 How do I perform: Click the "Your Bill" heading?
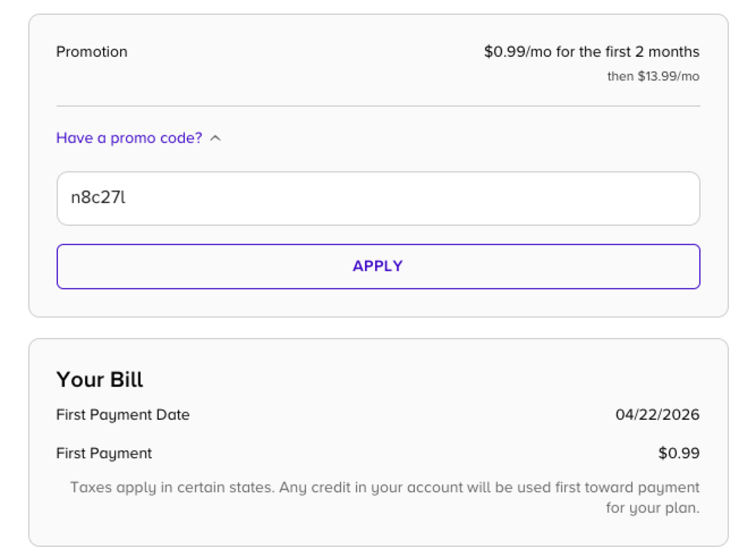click(x=99, y=379)
